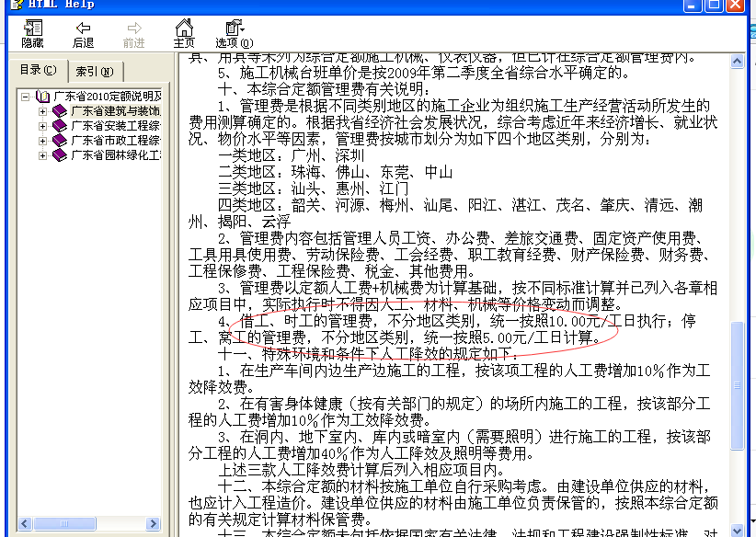756x537 pixels.
Task: Expand the 广东省建筑与装饰 tree node
Action: click(42, 111)
